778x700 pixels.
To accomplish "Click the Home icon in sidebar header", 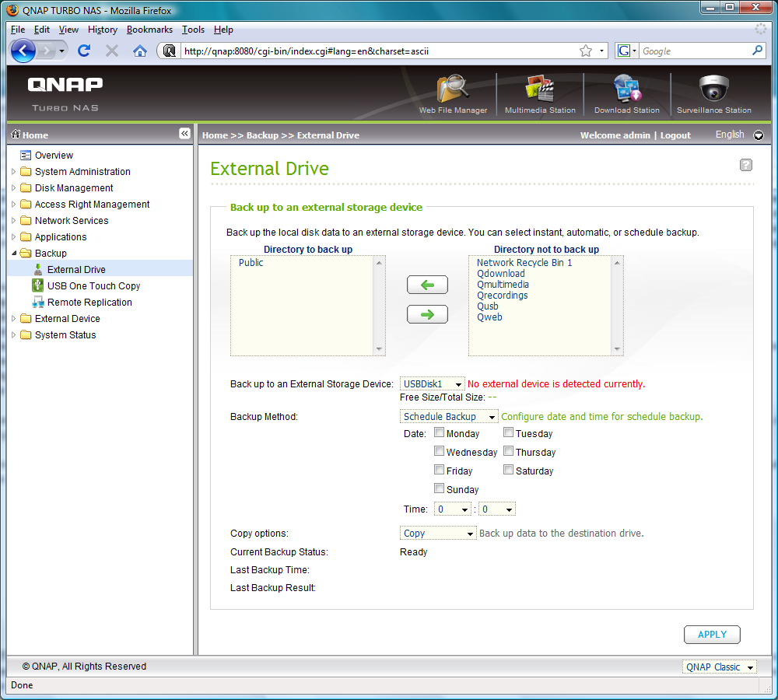I will 16,134.
